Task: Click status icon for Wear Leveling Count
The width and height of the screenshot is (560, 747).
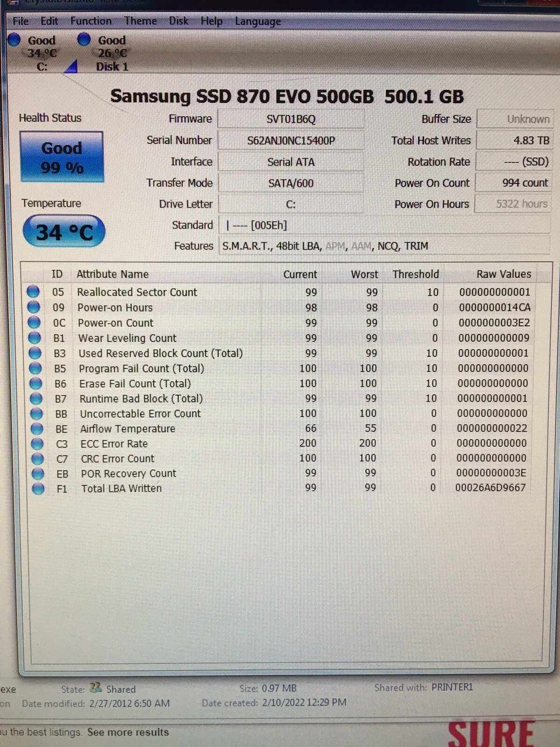Action: (35, 338)
